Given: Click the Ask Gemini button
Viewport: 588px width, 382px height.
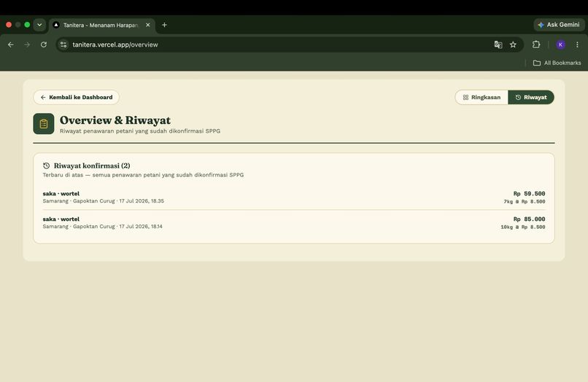Looking at the screenshot, I should click(x=559, y=25).
